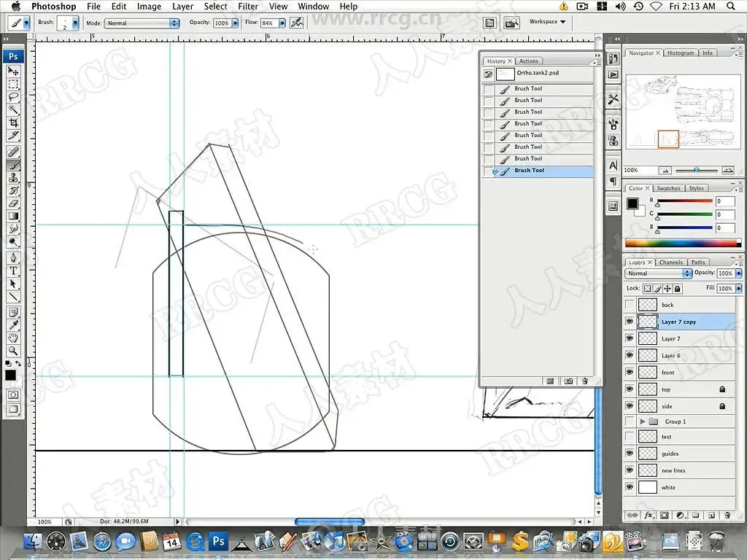The image size is (747, 560).
Task: Hide the front layer
Action: 630,373
